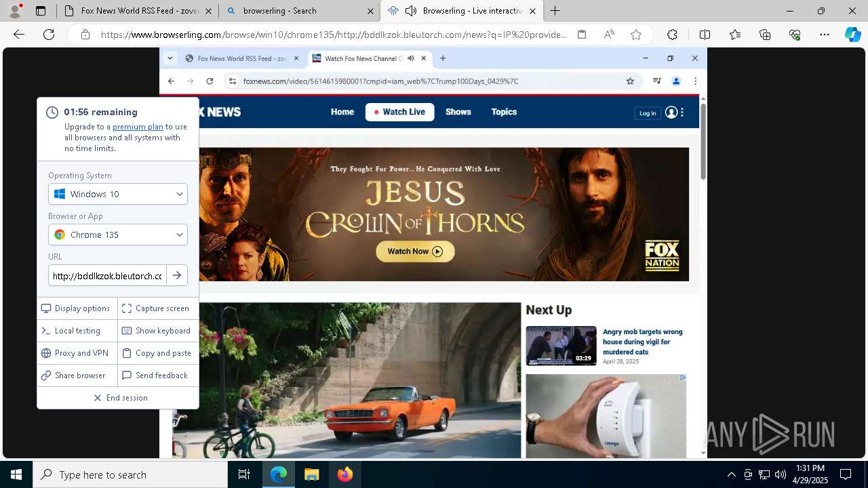Open File Explorer from taskbar
The image size is (868, 488).
point(312,474)
